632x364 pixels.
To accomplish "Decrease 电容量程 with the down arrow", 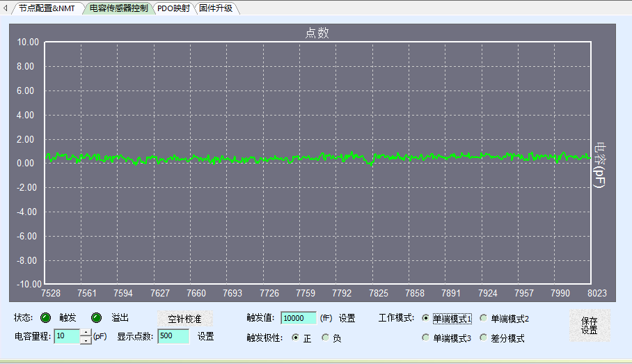I will 86,340.
